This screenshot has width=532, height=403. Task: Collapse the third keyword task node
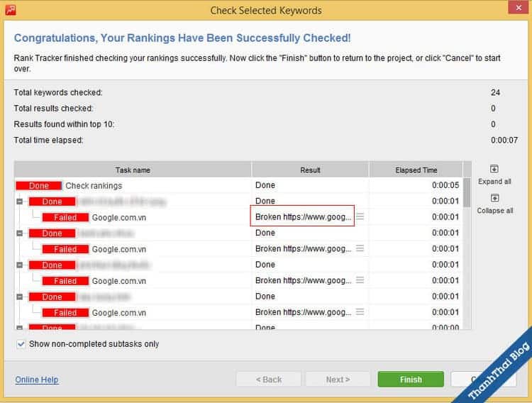tap(19, 265)
